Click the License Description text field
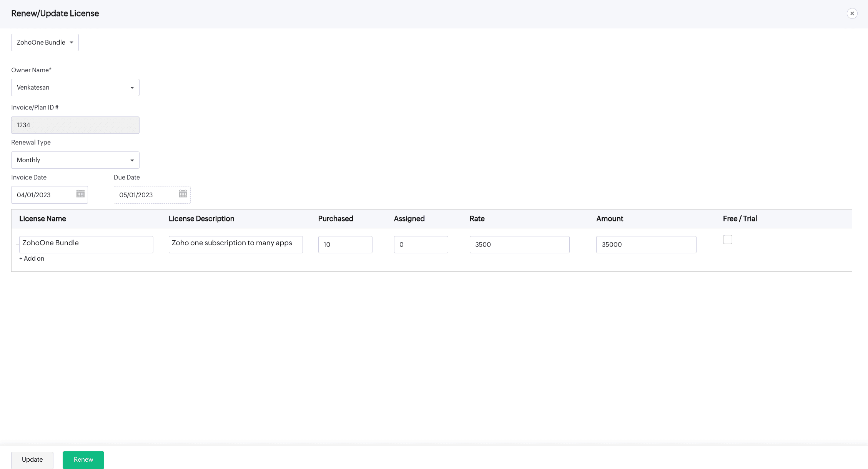Image resolution: width=868 pixels, height=469 pixels. pos(235,244)
